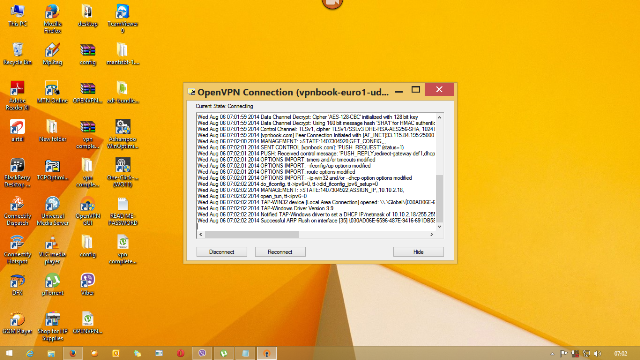Select the Mozilla Firefox desktop icon
The height and width of the screenshot is (360, 640).
click(x=52, y=18)
